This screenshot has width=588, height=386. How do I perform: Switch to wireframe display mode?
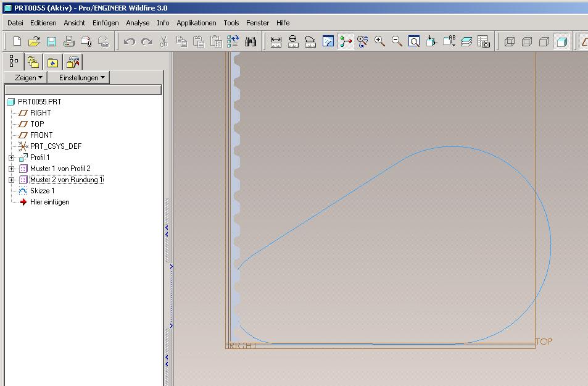click(509, 41)
